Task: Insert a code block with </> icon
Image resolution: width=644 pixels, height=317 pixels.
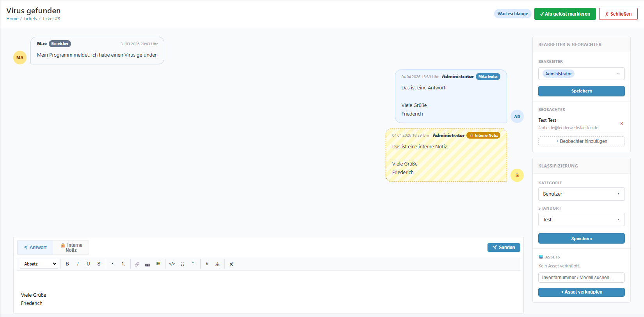Action: click(172, 264)
